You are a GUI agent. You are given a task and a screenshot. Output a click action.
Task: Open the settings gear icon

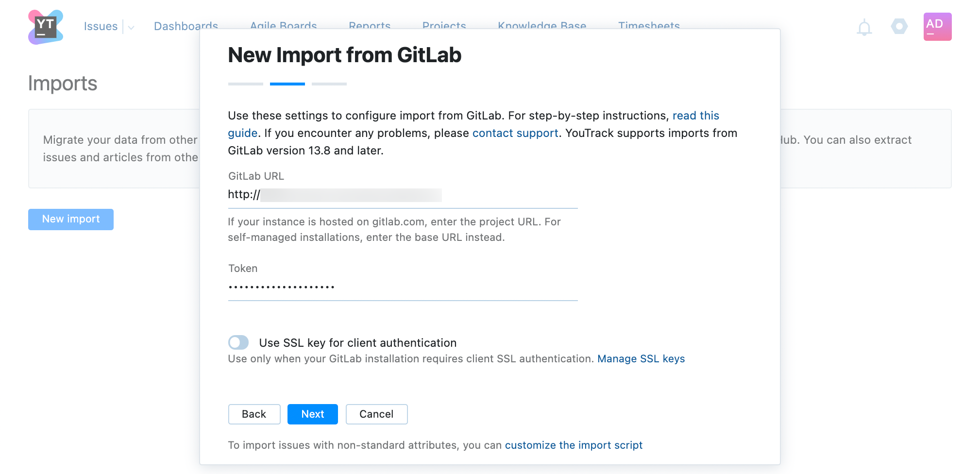(x=900, y=27)
